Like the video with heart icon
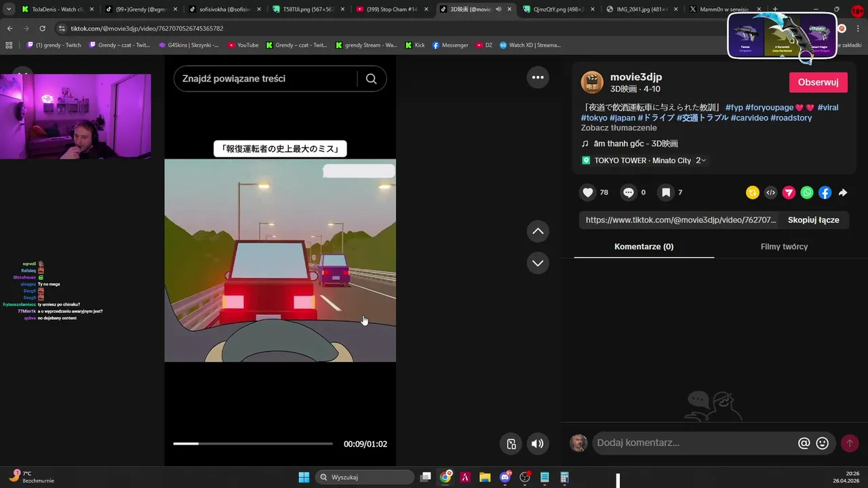This screenshot has height=488, width=868. click(588, 192)
